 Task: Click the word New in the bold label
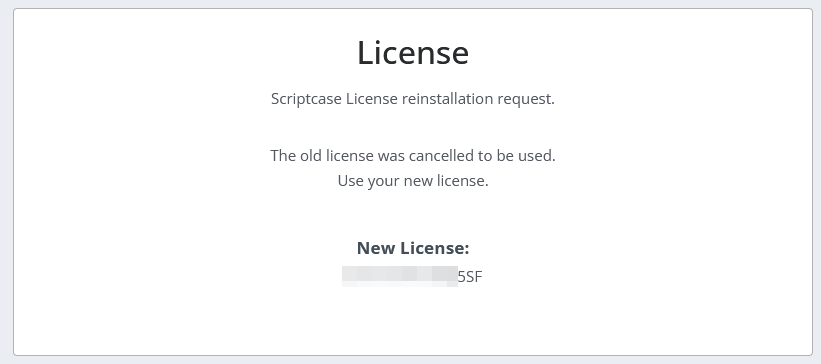(375, 248)
